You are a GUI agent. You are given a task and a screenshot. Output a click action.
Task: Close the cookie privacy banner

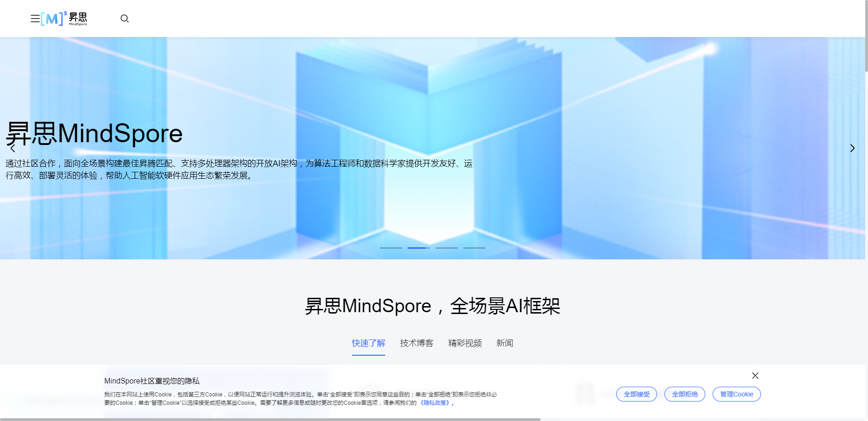[x=755, y=376]
